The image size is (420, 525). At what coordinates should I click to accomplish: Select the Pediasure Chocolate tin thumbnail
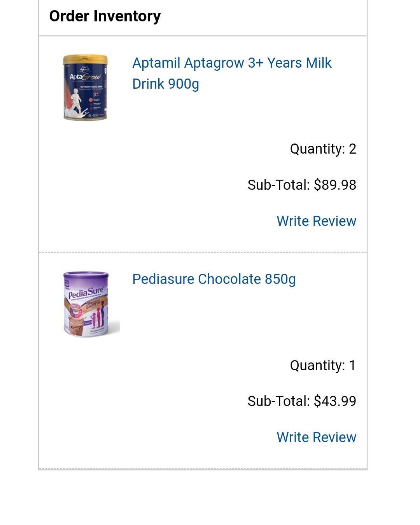(91, 304)
